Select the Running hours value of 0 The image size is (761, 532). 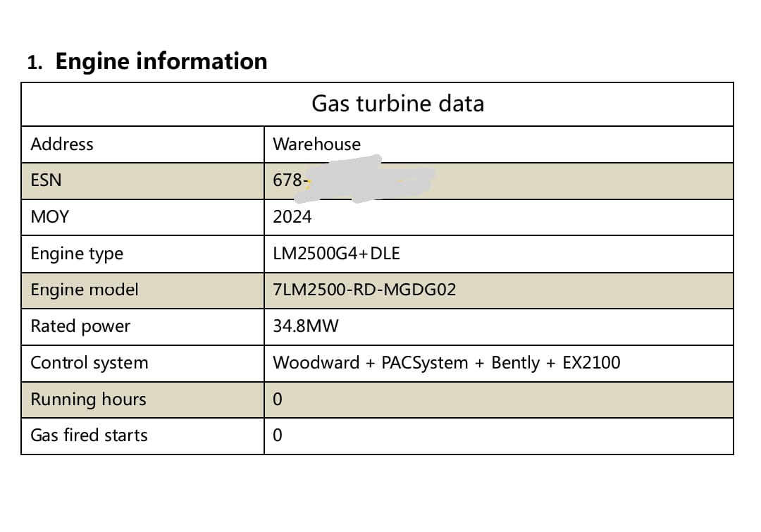[278, 400]
